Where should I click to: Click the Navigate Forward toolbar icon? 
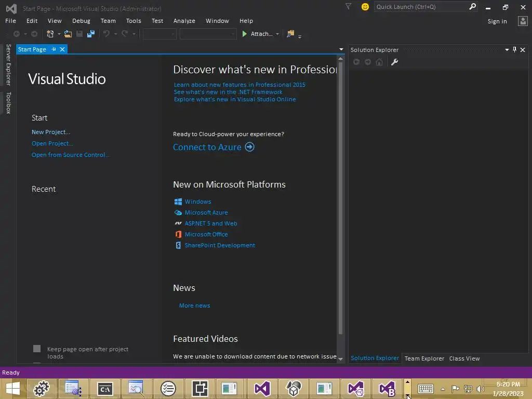point(34,34)
